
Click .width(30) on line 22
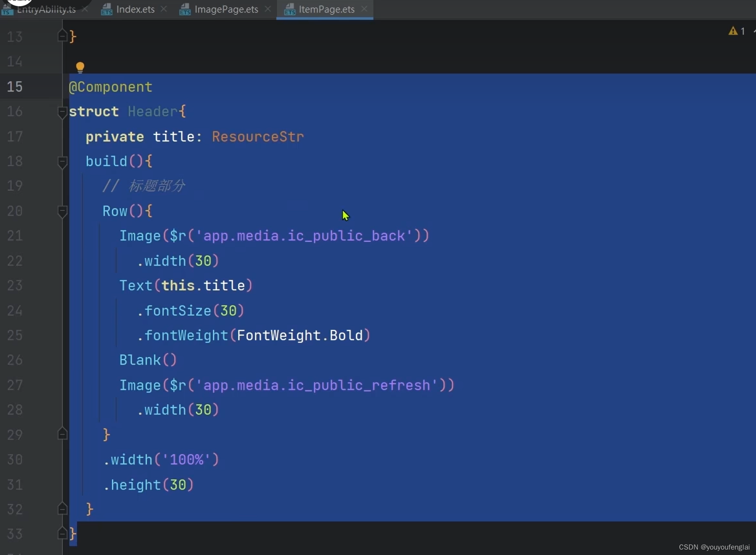178,261
